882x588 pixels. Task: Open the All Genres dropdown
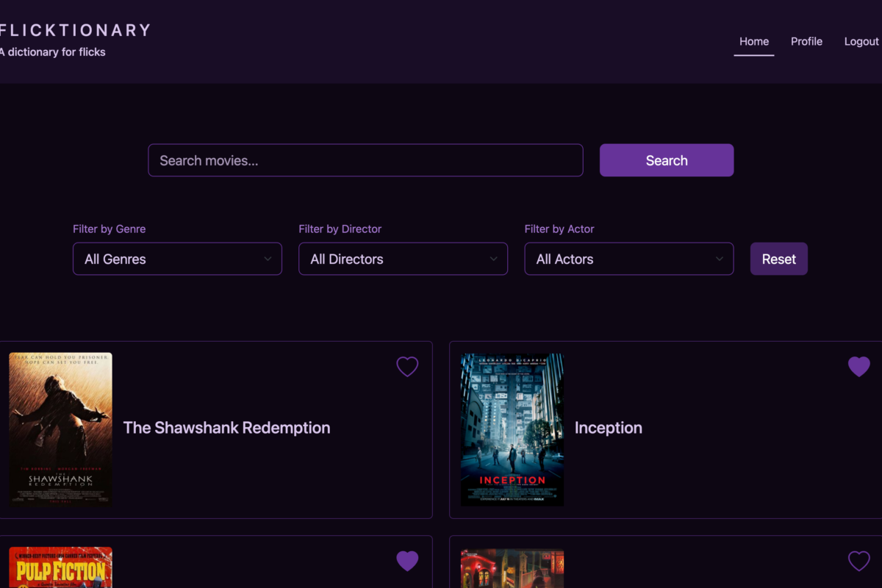[x=176, y=259]
